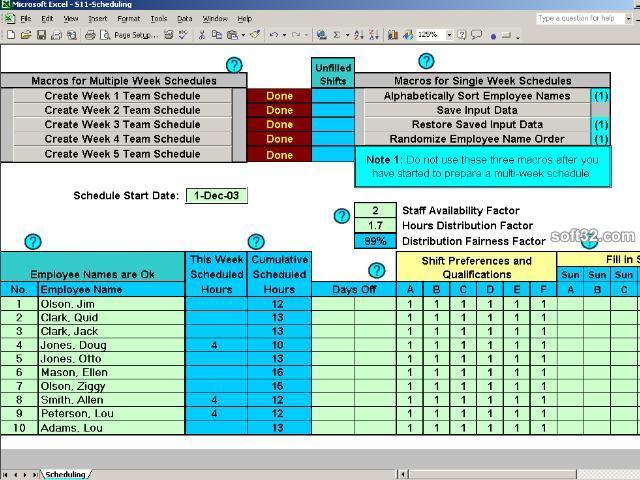Image resolution: width=640 pixels, height=480 pixels.
Task: Click the Hours Distribution Factor value cell
Action: pyautogui.click(x=375, y=226)
